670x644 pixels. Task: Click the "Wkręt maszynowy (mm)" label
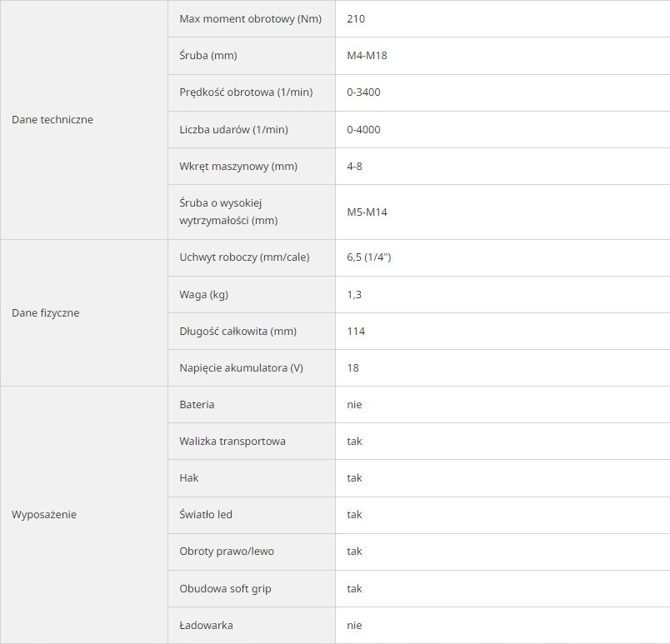click(238, 167)
